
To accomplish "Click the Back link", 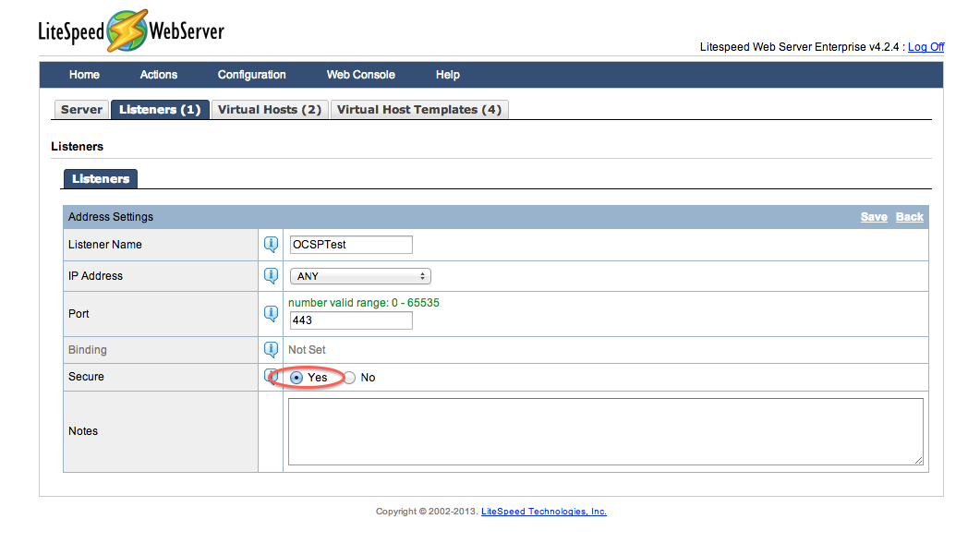I will [910, 217].
